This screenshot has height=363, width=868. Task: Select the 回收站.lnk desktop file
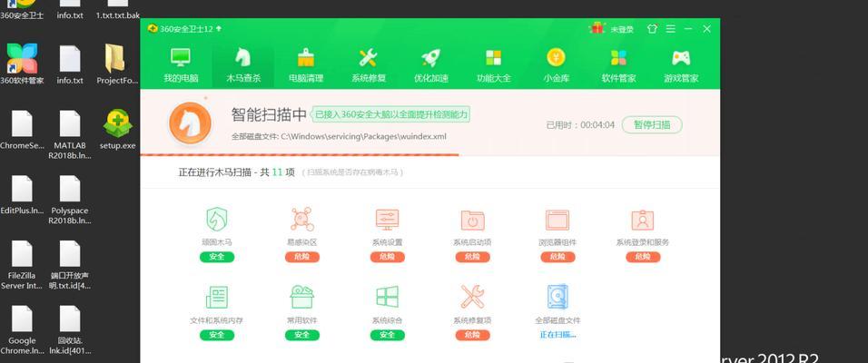70,329
